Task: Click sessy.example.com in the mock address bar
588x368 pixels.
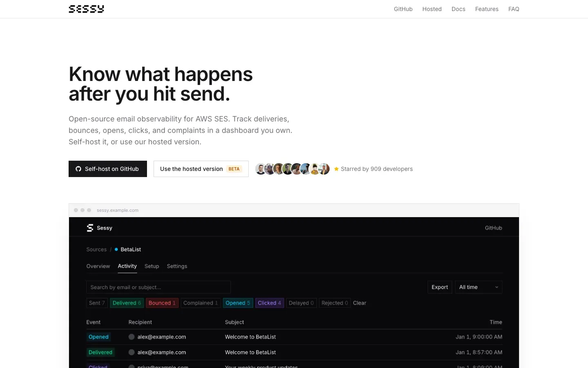Action: point(118,210)
